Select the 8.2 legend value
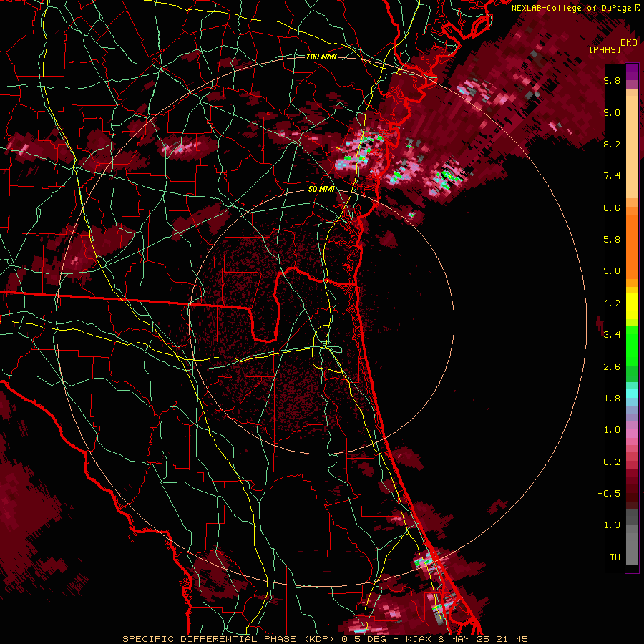The width and height of the screenshot is (644, 644). pyautogui.click(x=612, y=144)
